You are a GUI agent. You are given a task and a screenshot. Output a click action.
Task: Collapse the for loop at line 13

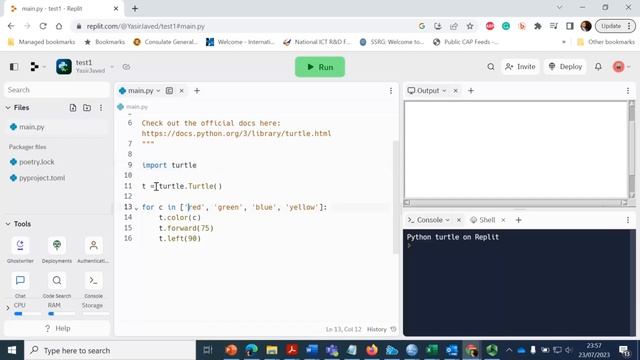tap(136, 208)
